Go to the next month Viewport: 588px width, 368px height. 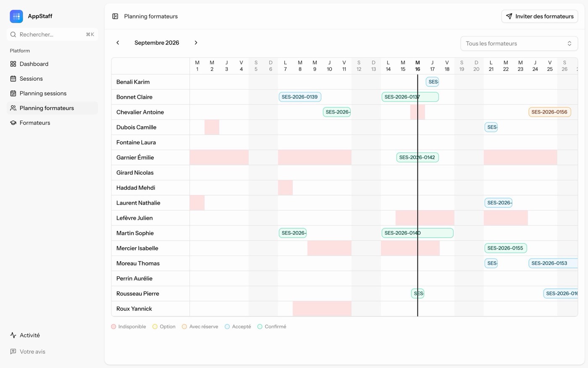[x=196, y=42]
